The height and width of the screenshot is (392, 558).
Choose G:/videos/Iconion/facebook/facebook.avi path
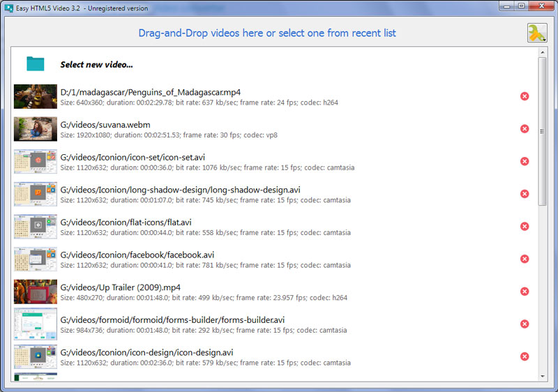[x=137, y=255]
